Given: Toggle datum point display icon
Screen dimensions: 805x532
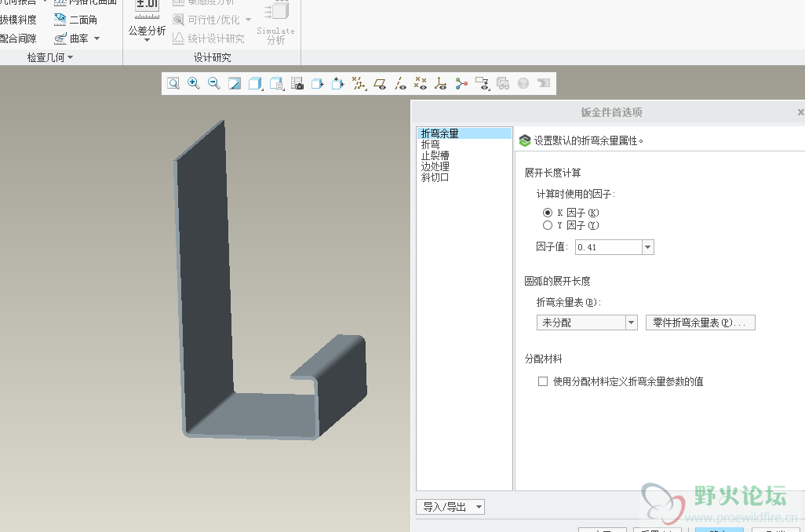Looking at the screenshot, I should pyautogui.click(x=421, y=83).
